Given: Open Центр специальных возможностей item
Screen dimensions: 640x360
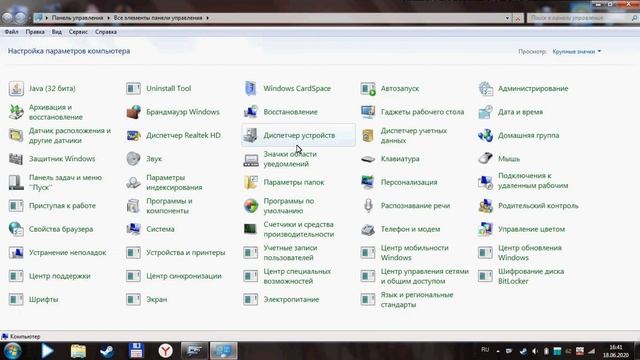Looking at the screenshot, I should tap(297, 276).
